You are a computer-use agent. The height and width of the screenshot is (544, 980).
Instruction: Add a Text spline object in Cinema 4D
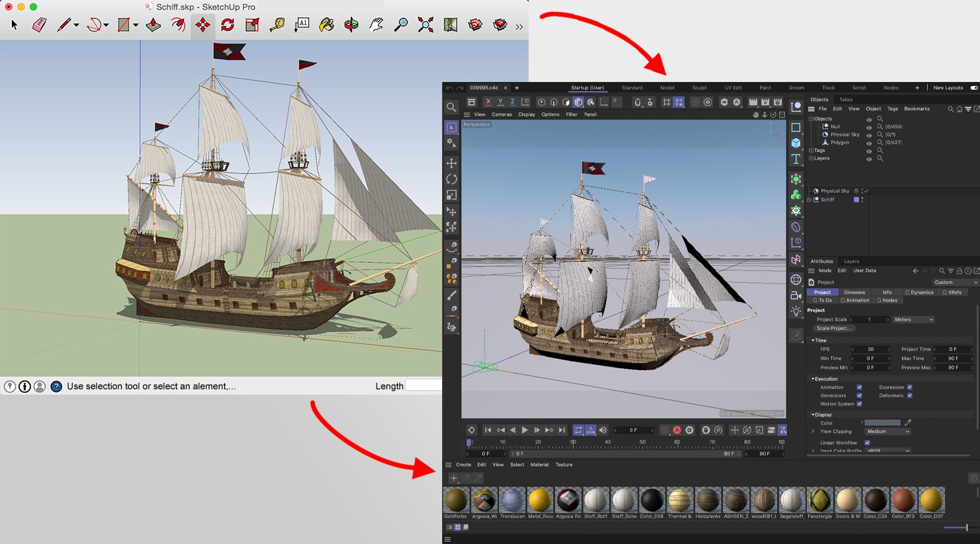click(796, 159)
